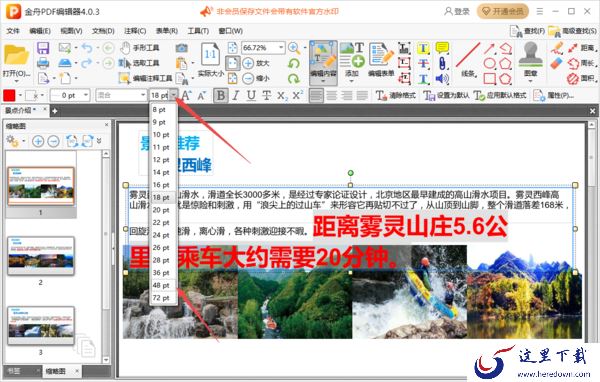
Task: Select the yellow Highlight Text tool
Action: coord(423,48)
